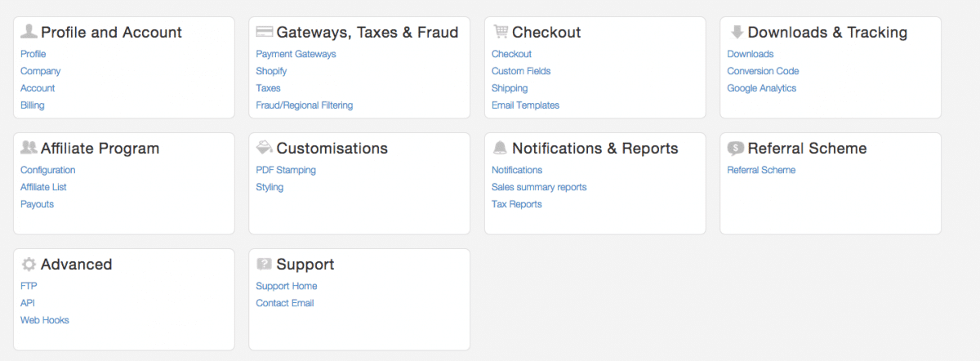Image resolution: width=980 pixels, height=361 pixels.
Task: Open Web Hooks settings
Action: pyautogui.click(x=45, y=320)
